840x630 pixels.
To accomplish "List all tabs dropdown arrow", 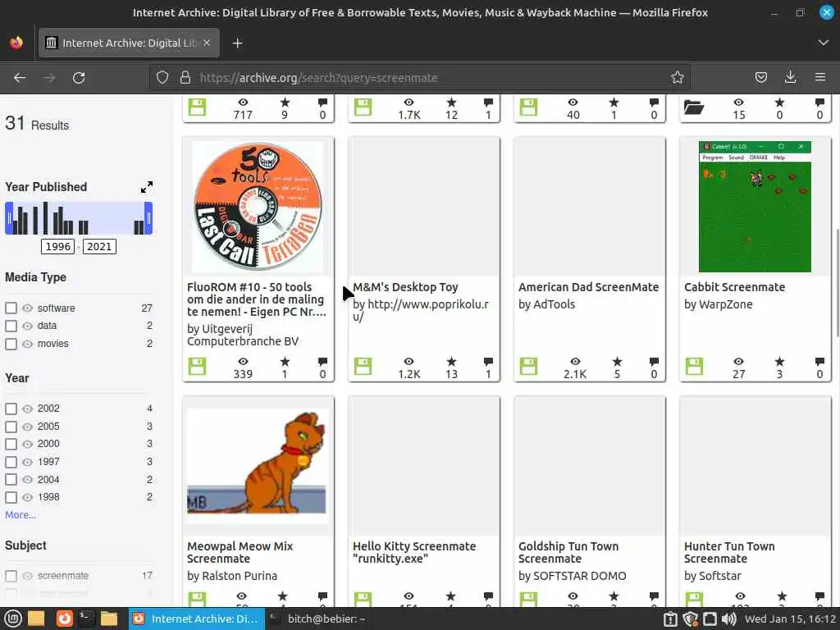I will coord(823,43).
